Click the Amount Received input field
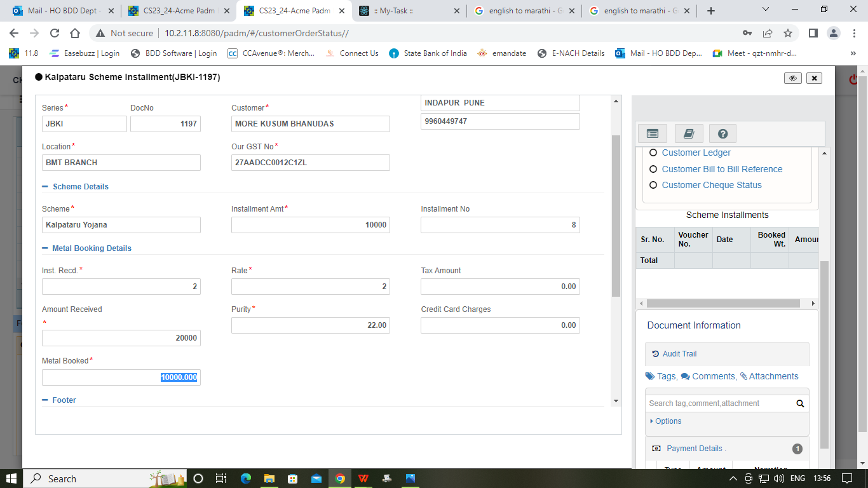The height and width of the screenshot is (488, 868). click(121, 338)
